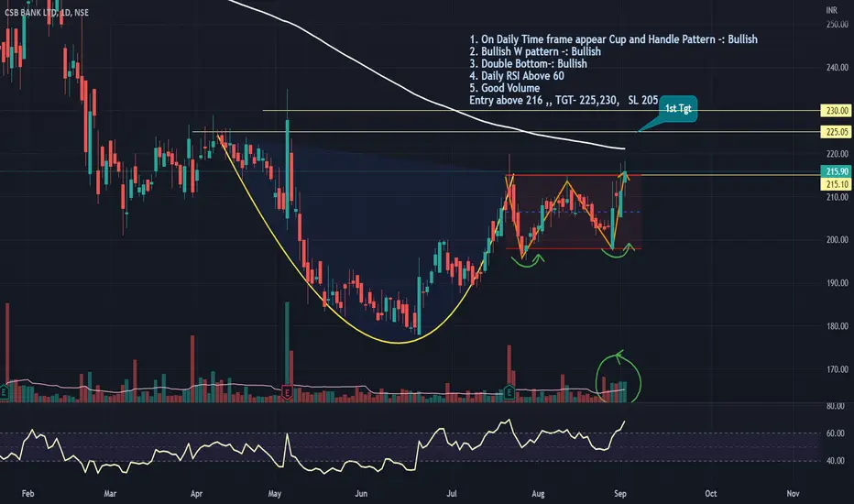The height and width of the screenshot is (504, 854).
Task: Click the green earnings E marker before August
Action: 509,391
